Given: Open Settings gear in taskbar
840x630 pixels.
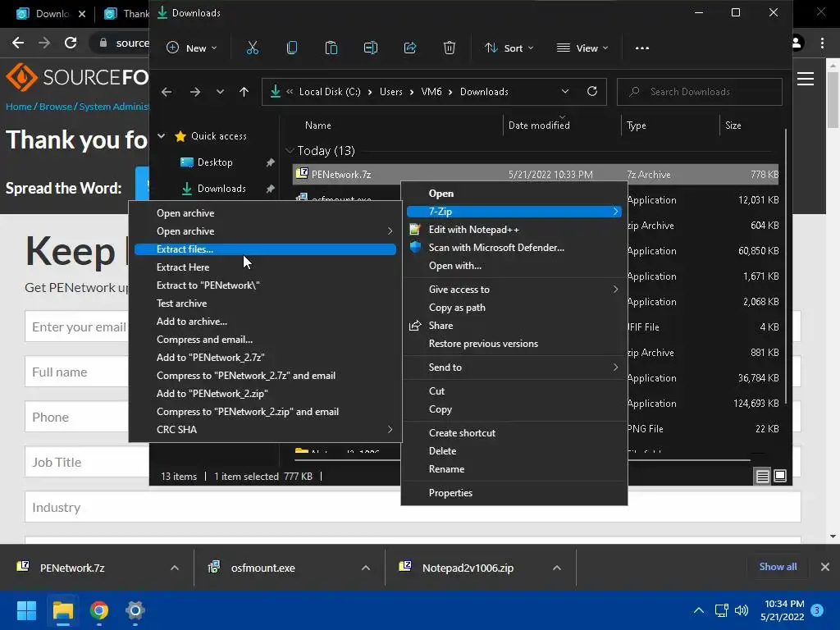Looking at the screenshot, I should [x=135, y=610].
